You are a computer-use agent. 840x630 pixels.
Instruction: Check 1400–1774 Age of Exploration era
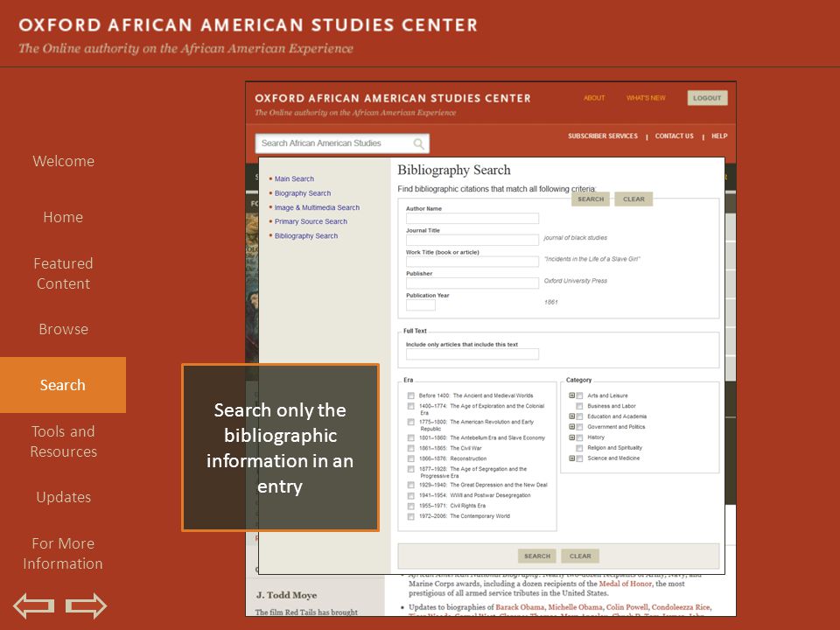[411, 407]
